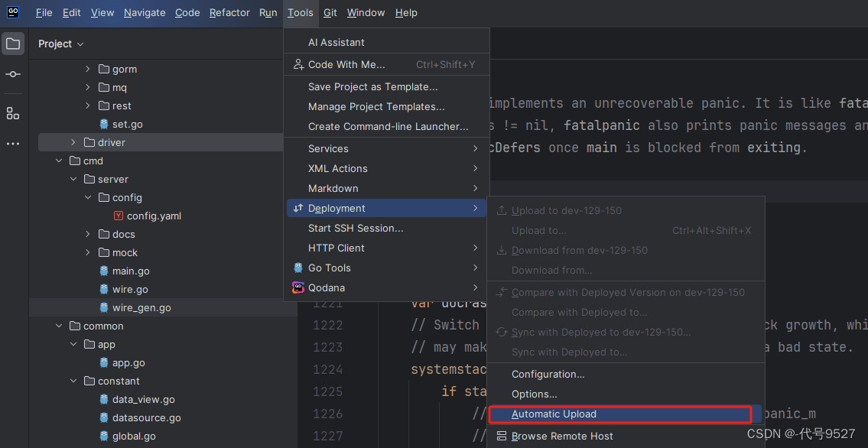868x448 pixels.
Task: Select Start SSH Session...
Action: (x=386, y=229)
